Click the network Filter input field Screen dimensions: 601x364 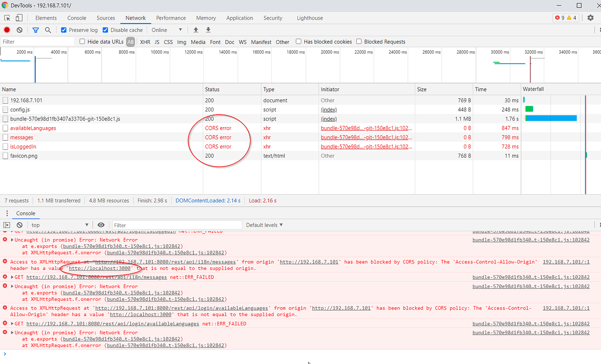(x=37, y=41)
